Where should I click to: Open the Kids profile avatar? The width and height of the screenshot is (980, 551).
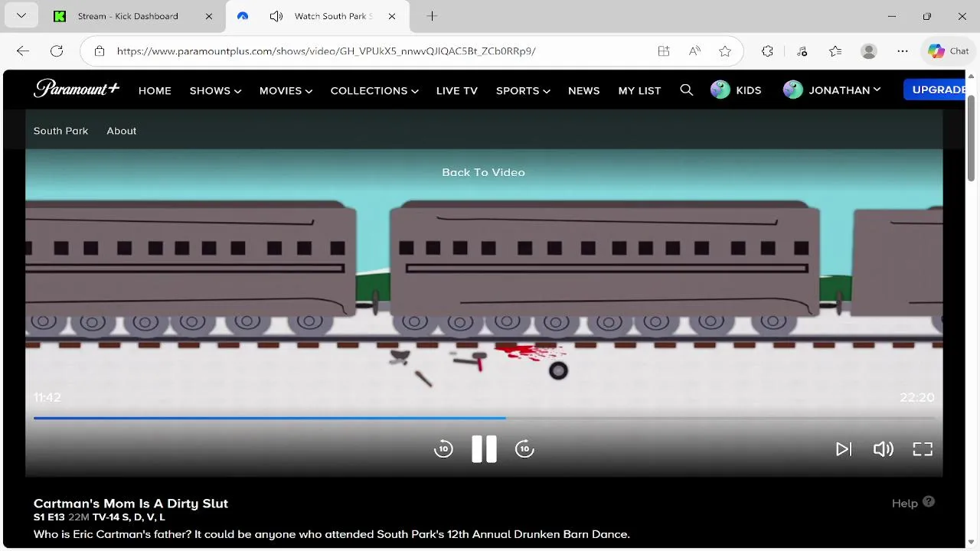(x=720, y=90)
